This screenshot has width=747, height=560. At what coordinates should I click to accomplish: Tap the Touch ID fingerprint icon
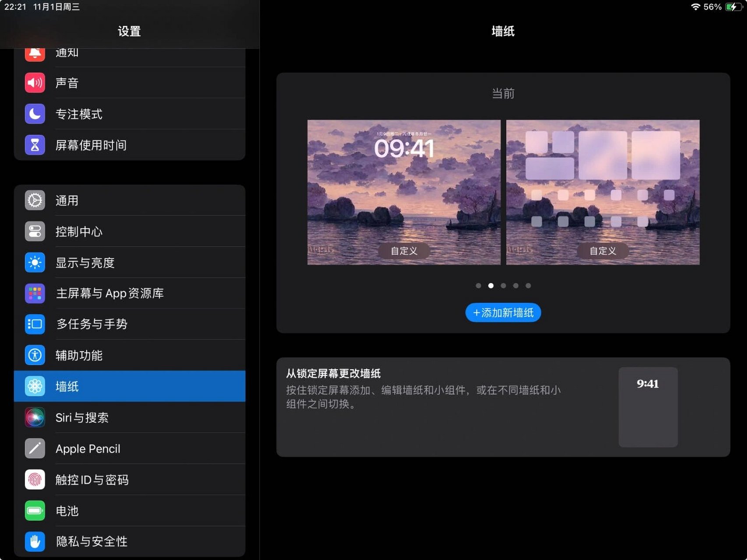(x=35, y=479)
